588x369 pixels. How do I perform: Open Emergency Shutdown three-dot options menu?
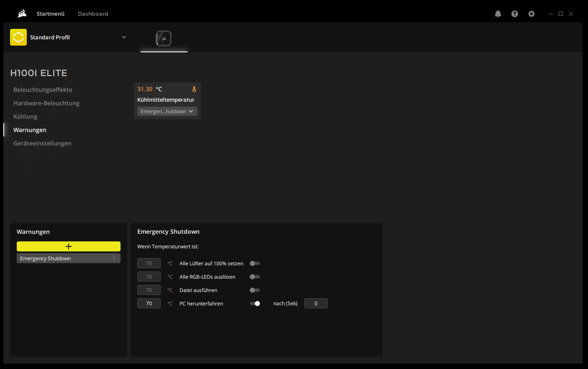[114, 258]
